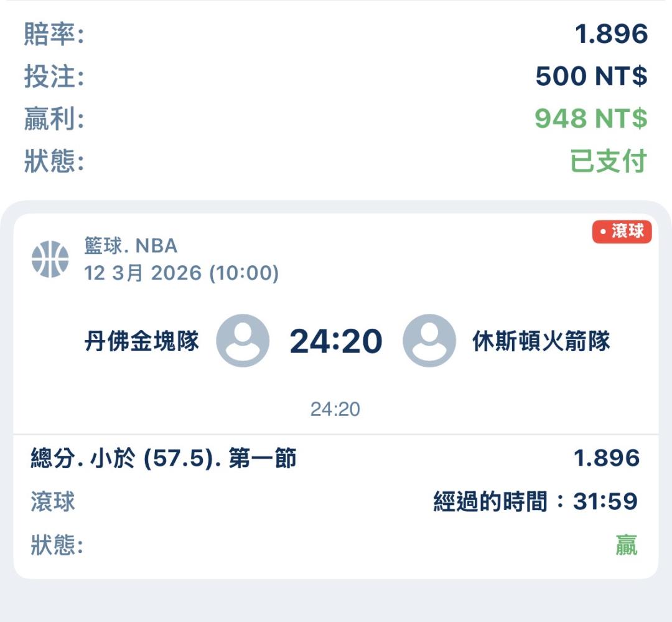The width and height of the screenshot is (672, 622).
Task: Select the 丹佛金塊隊 team name
Action: (x=142, y=341)
